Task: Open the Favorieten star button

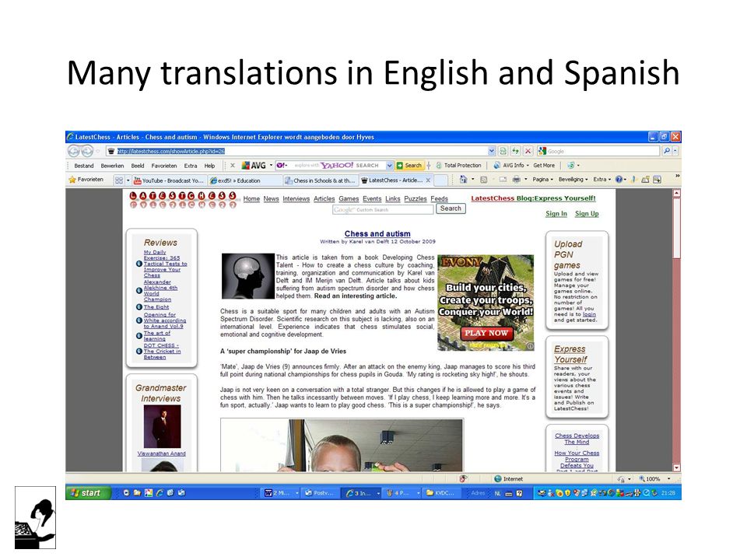Action: pyautogui.click(x=86, y=180)
